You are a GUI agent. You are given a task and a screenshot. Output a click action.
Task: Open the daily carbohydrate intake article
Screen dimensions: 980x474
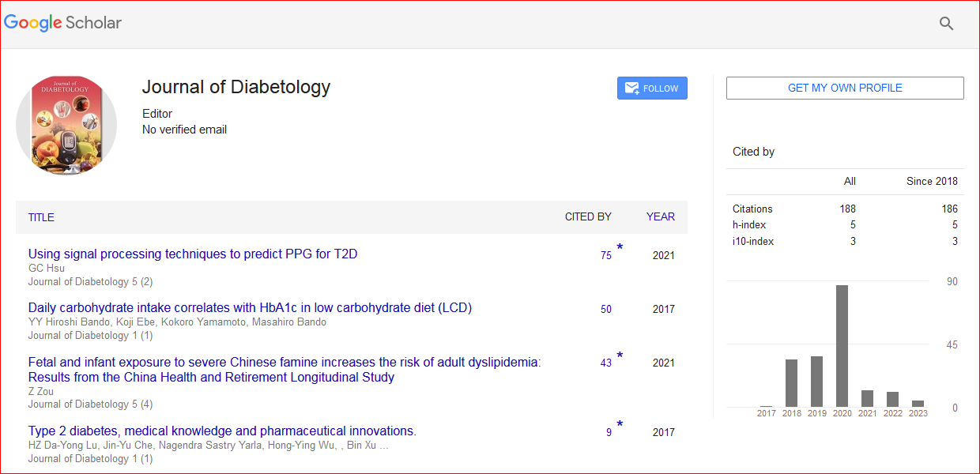coord(250,308)
